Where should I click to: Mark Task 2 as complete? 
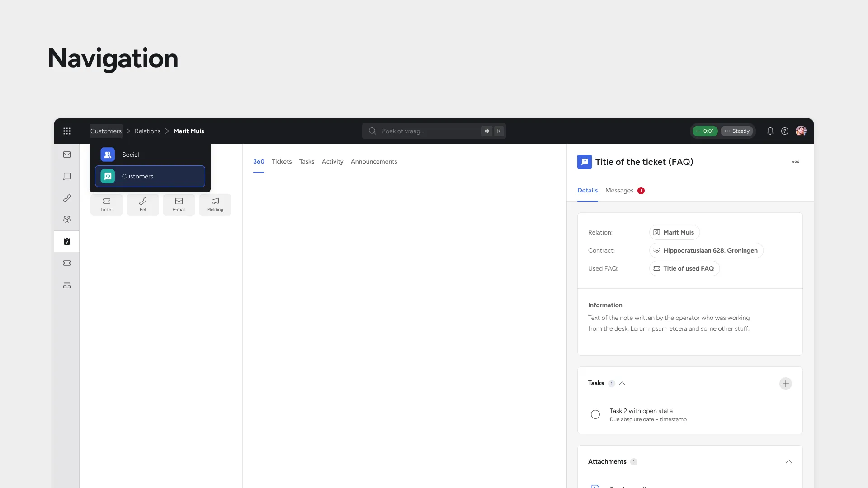point(595,414)
